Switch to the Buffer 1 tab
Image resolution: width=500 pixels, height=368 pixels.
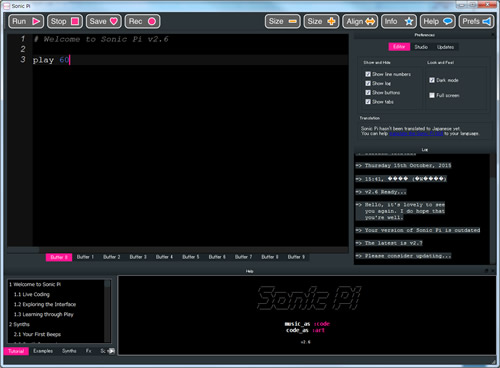click(85, 257)
